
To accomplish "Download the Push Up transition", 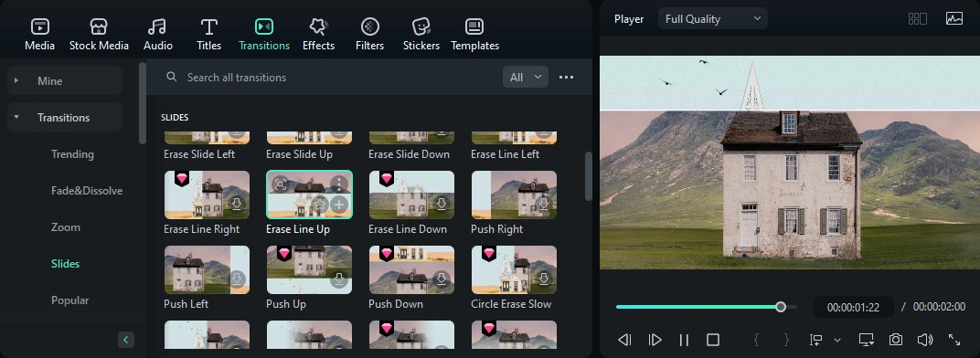I will click(339, 279).
